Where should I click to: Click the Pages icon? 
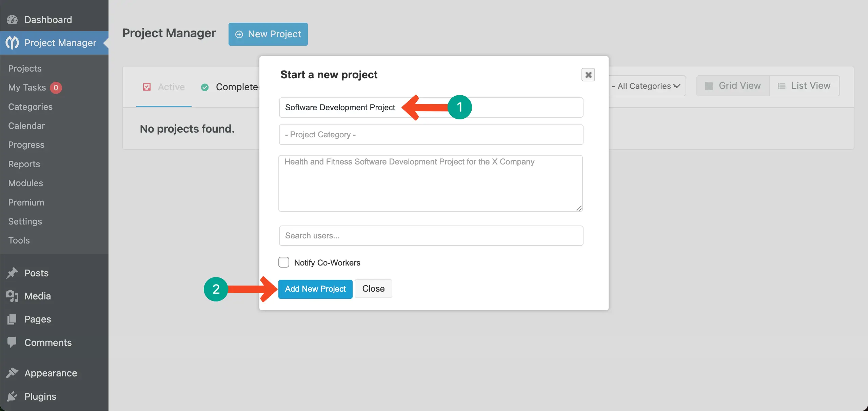[x=12, y=319]
